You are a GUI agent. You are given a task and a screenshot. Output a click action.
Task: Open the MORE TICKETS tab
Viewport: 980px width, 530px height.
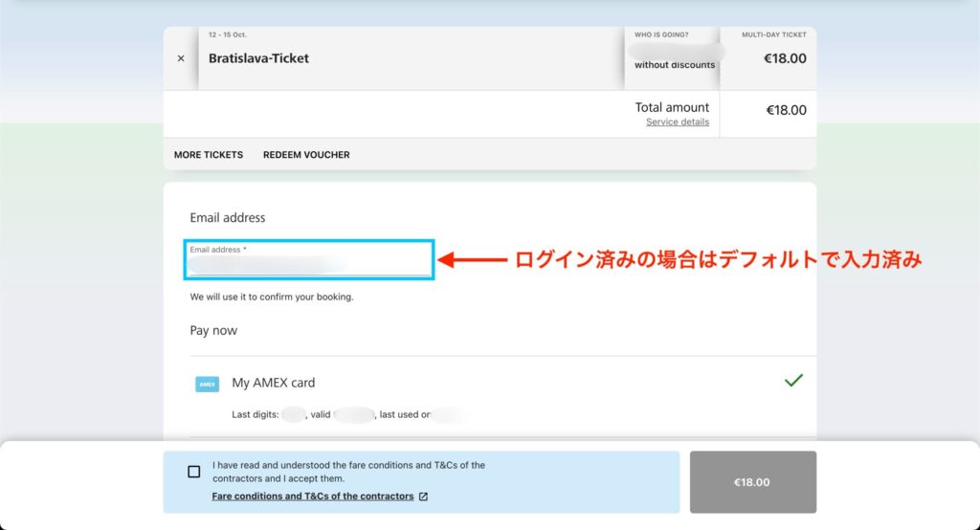pyautogui.click(x=209, y=155)
